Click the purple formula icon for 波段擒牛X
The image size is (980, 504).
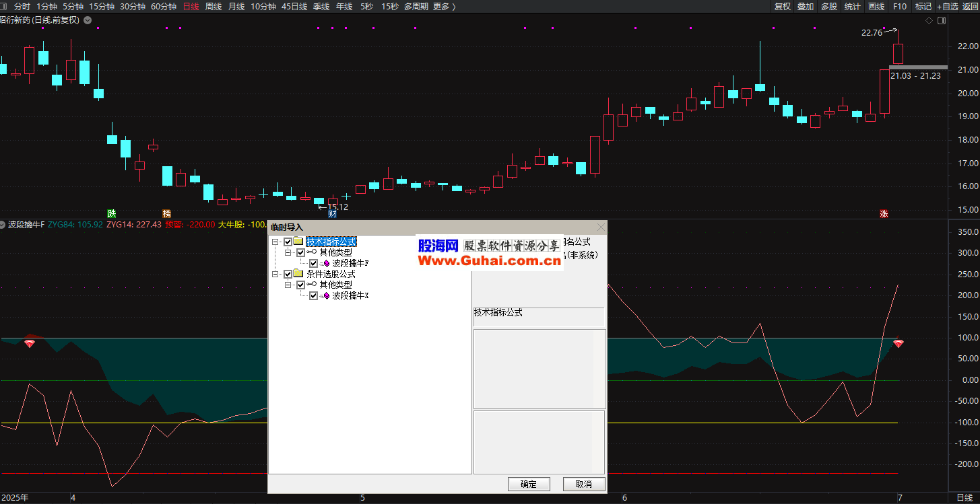click(326, 295)
